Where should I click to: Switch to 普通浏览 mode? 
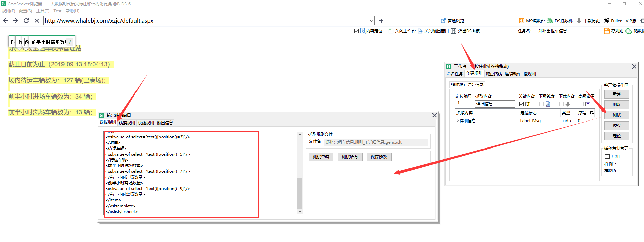[453, 21]
